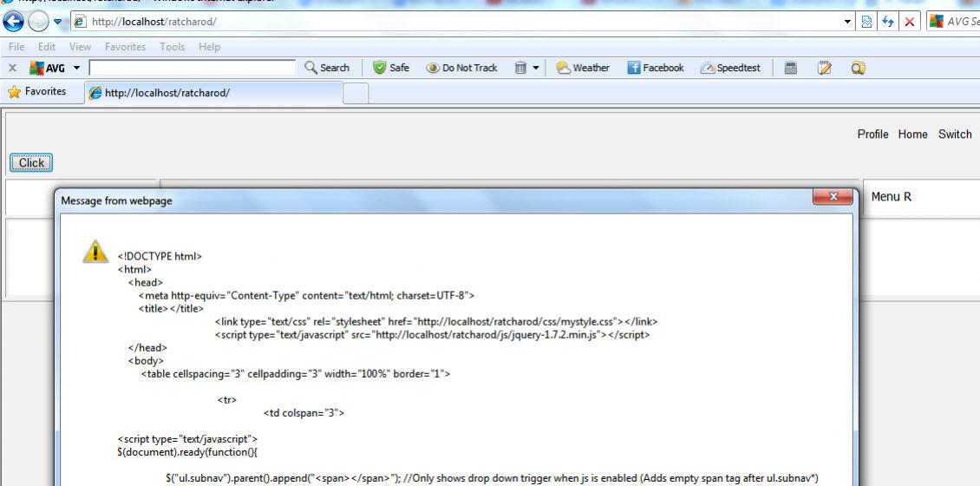Open the notepad icon in AVG toolbar
This screenshot has width=980, height=486.
click(x=825, y=68)
